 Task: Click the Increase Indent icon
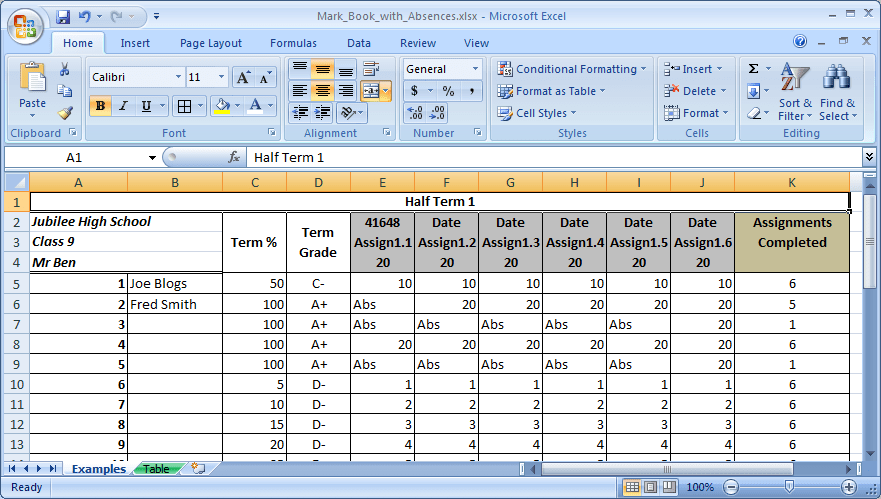[322, 113]
